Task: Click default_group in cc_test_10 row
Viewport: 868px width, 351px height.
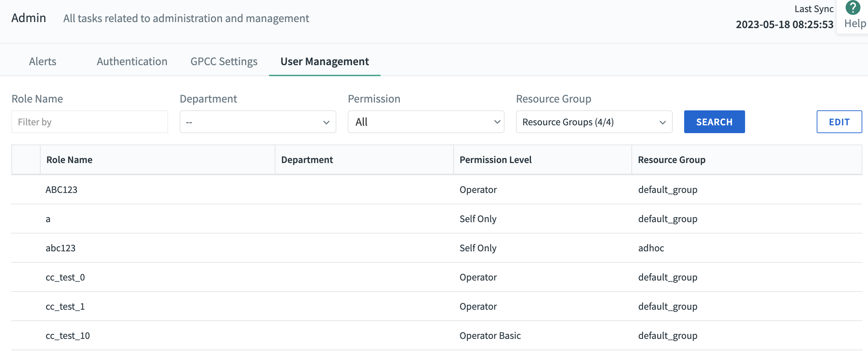Action: tap(668, 336)
